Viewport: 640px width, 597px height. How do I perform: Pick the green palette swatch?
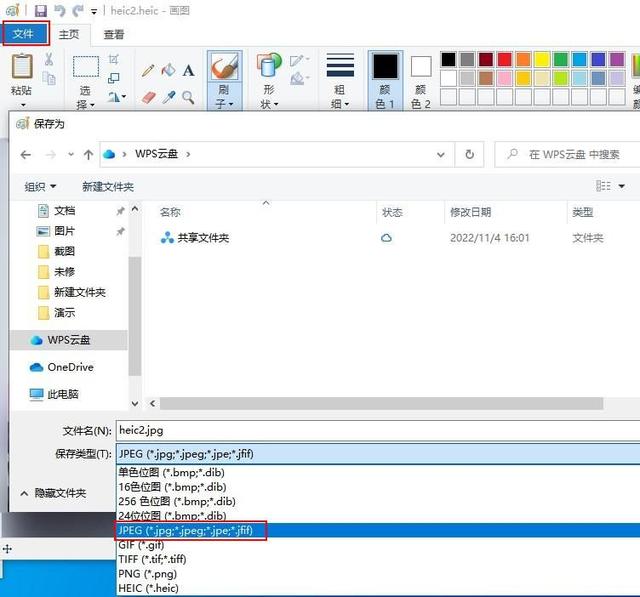(561, 60)
